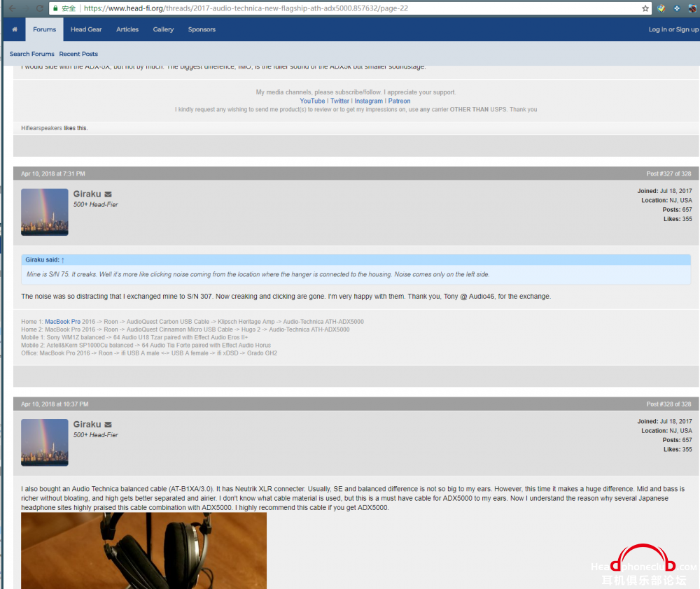Open the Head Gear tab
Viewport: 700px width, 589px height.
click(86, 29)
